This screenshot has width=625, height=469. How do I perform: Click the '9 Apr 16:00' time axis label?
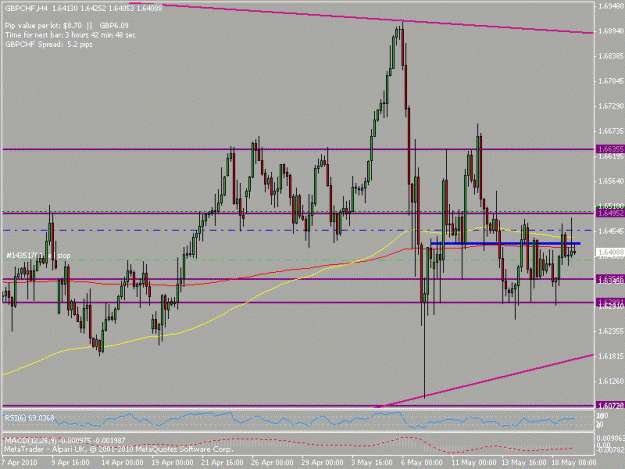pyautogui.click(x=71, y=463)
